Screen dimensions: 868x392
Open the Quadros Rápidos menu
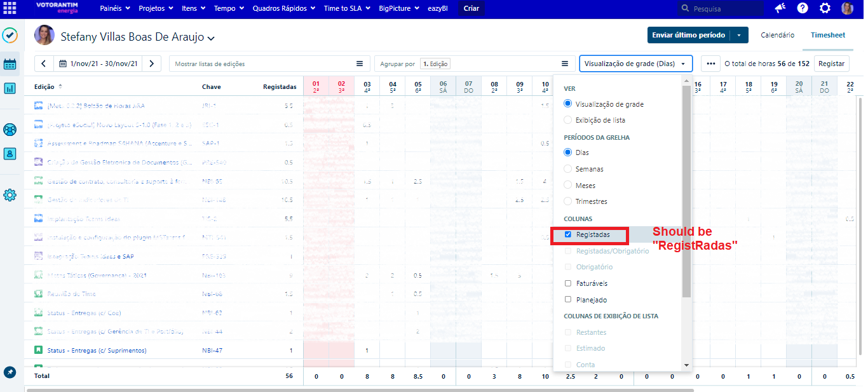283,8
